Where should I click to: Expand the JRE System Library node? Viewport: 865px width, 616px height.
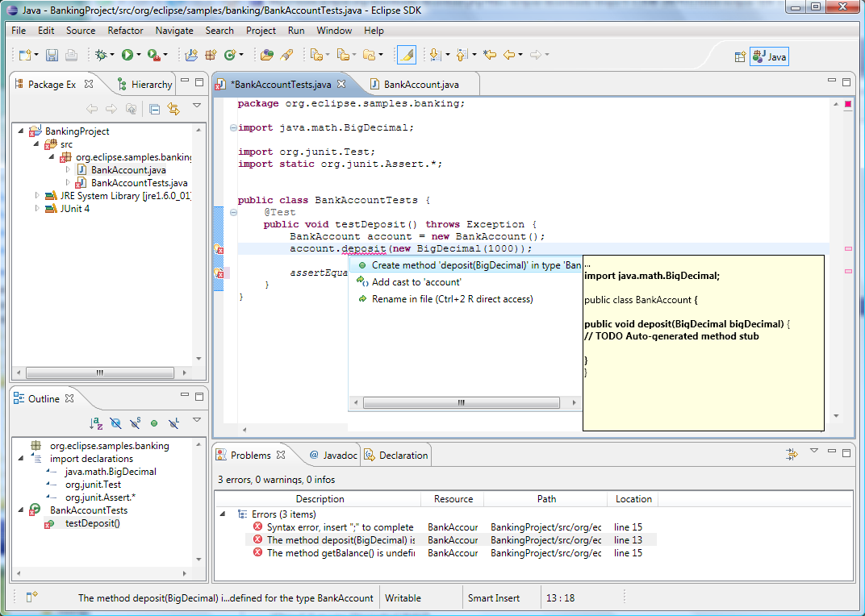tap(37, 196)
